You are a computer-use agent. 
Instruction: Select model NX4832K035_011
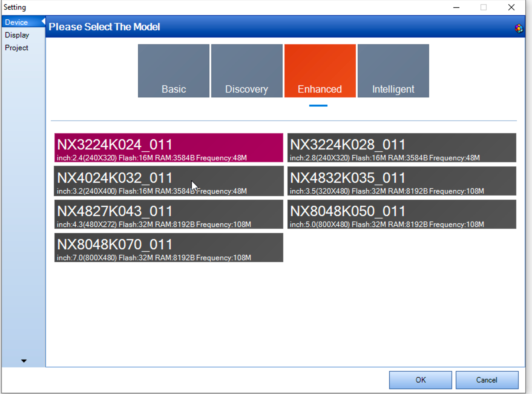401,181
